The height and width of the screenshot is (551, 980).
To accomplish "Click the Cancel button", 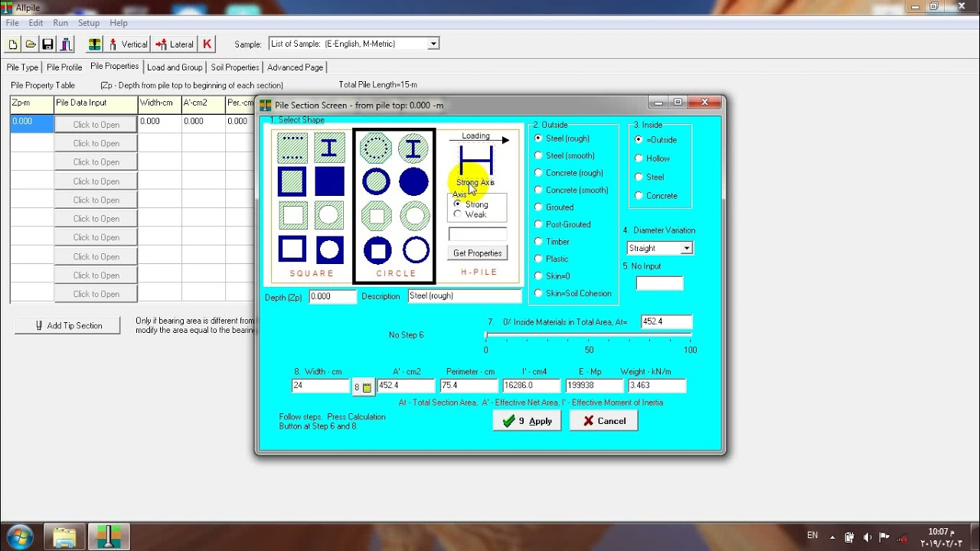I will pos(604,421).
